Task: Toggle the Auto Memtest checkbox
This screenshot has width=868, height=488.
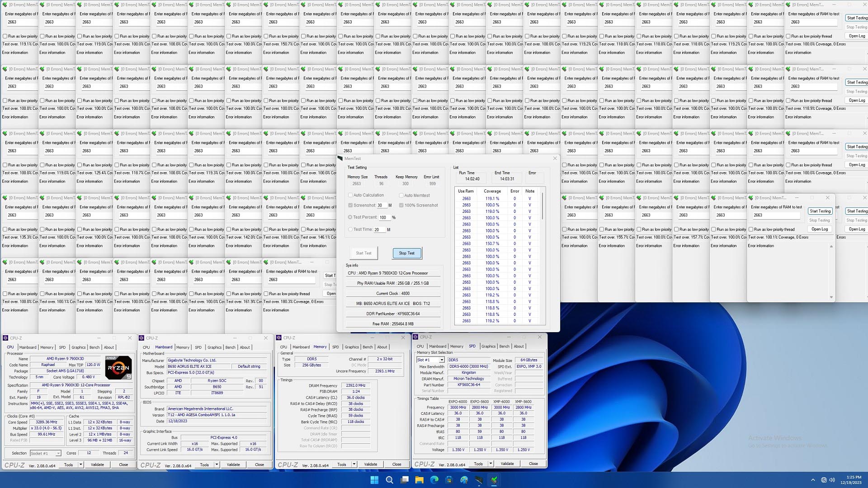Action: click(x=401, y=195)
